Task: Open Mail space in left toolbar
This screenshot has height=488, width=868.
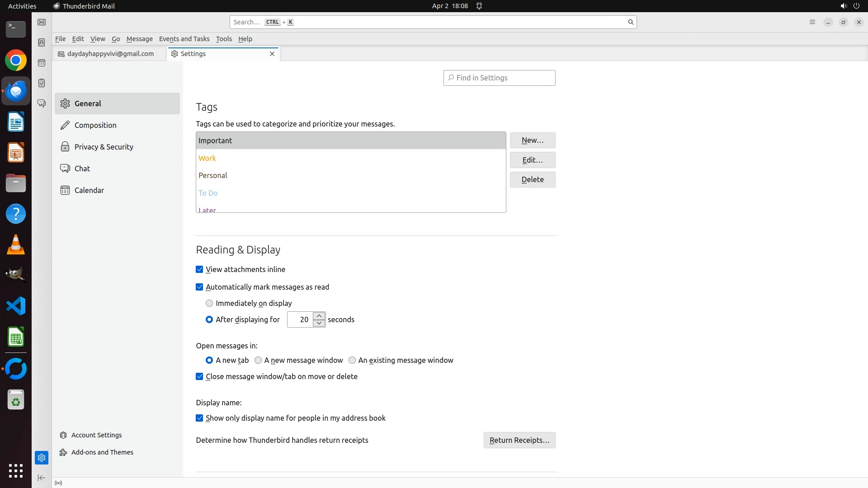Action: 42,22
